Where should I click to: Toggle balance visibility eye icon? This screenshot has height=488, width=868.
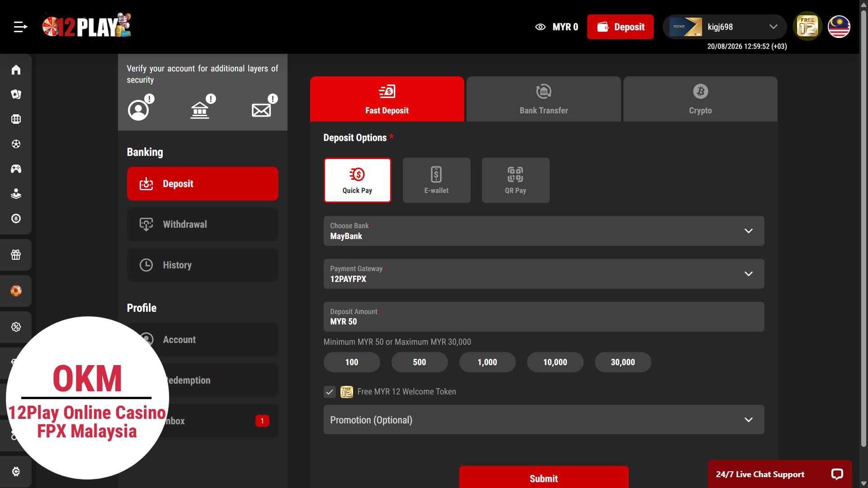pyautogui.click(x=540, y=27)
